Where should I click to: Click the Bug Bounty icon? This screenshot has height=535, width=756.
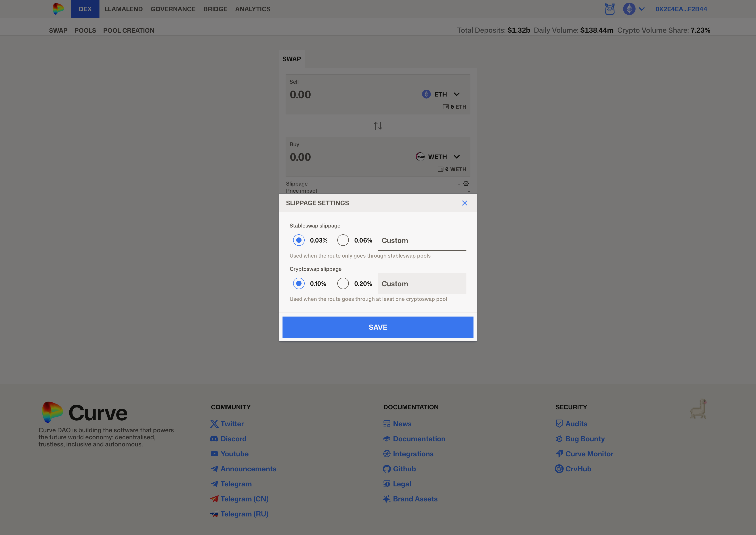(x=559, y=439)
